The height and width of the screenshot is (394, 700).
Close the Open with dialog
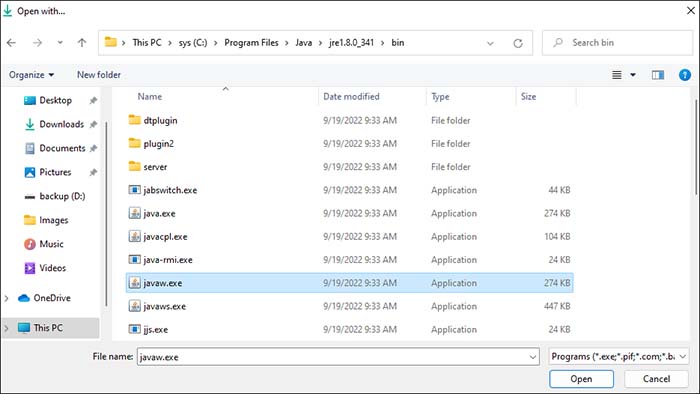pyautogui.click(x=690, y=10)
